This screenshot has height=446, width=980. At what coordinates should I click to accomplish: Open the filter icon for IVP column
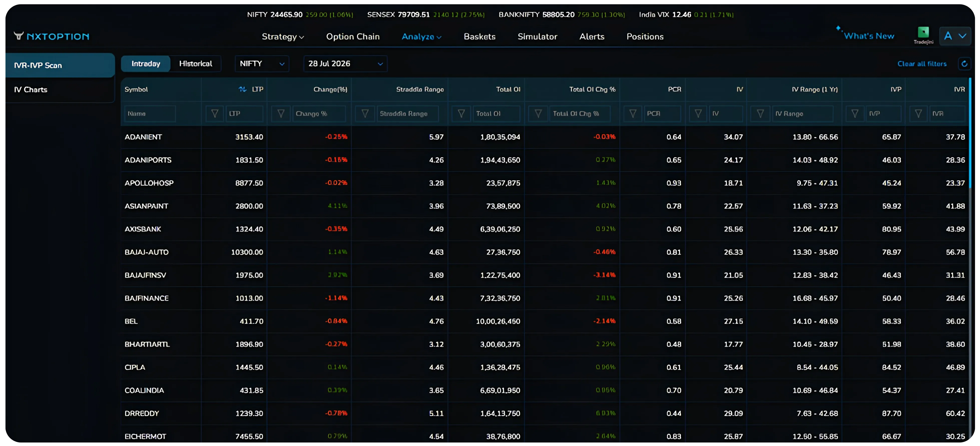(854, 113)
